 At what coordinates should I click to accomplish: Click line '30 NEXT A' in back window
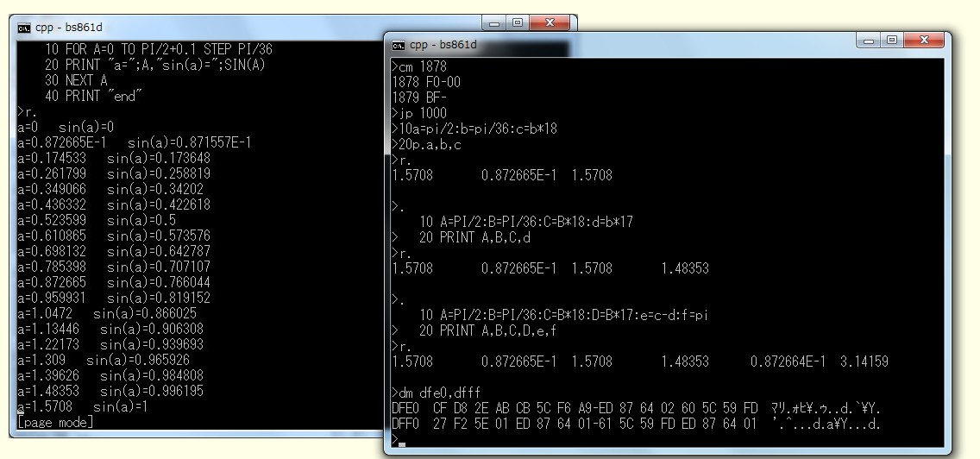pos(76,80)
